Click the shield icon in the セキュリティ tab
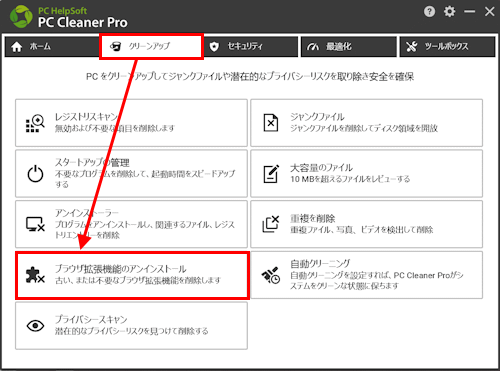 [x=214, y=47]
